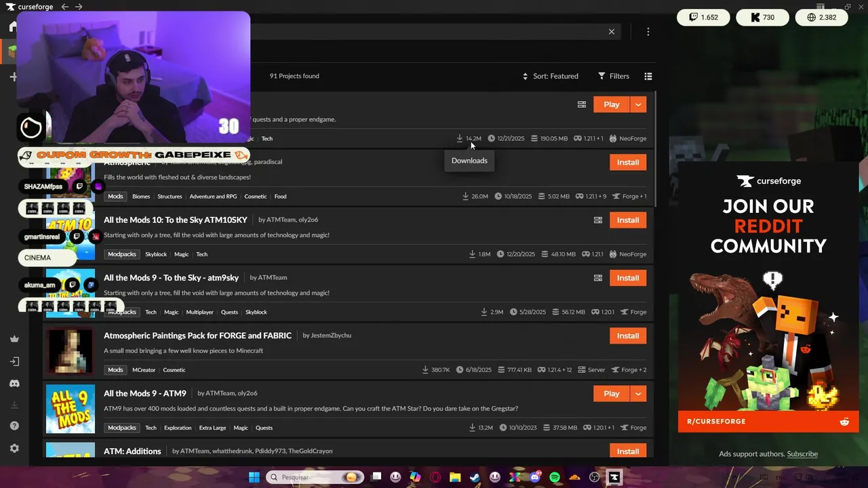
Task: Open Opera GX browser from the taskbar
Action: [435, 477]
